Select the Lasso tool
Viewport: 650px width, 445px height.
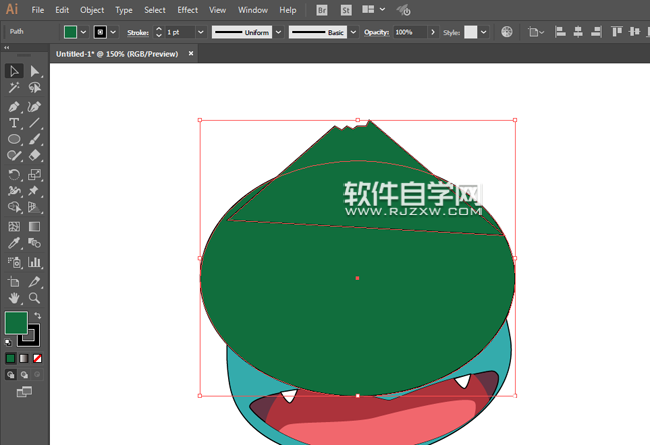(34, 88)
